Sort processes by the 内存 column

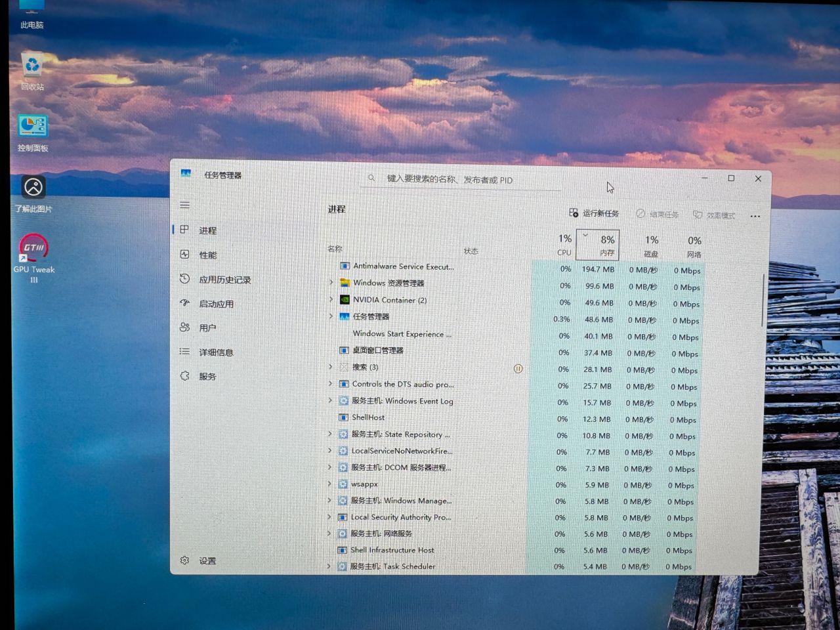point(598,245)
